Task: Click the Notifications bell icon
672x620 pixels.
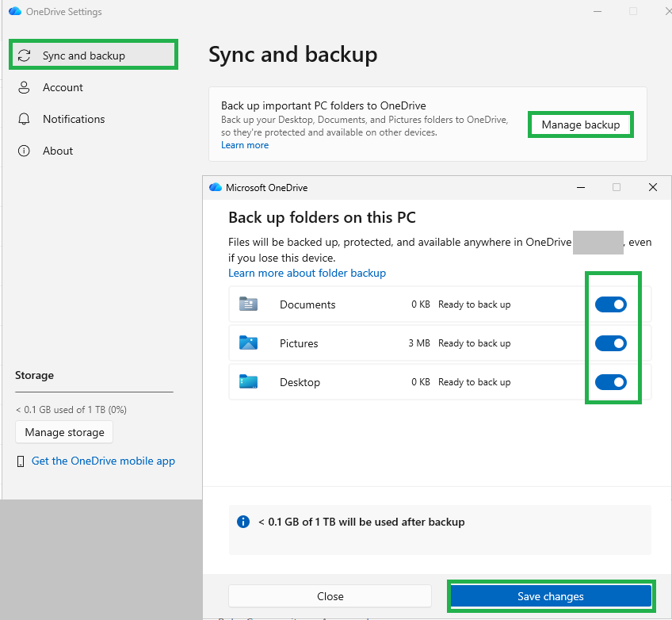Action: [x=24, y=119]
